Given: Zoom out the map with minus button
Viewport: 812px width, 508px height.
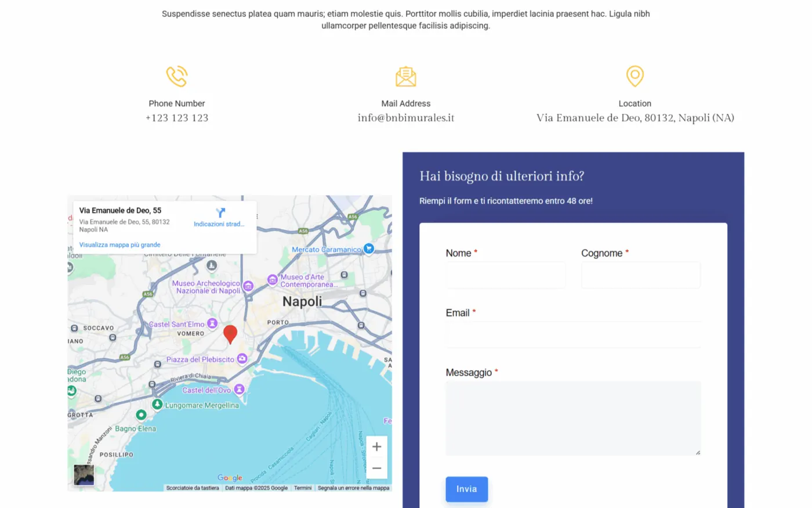Looking at the screenshot, I should (x=376, y=468).
